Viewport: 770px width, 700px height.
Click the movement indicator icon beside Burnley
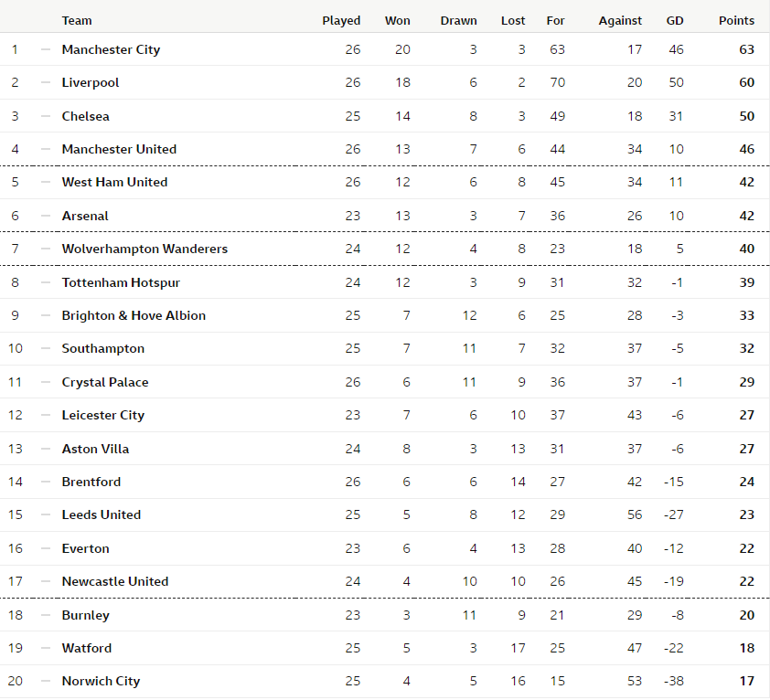[x=46, y=615]
